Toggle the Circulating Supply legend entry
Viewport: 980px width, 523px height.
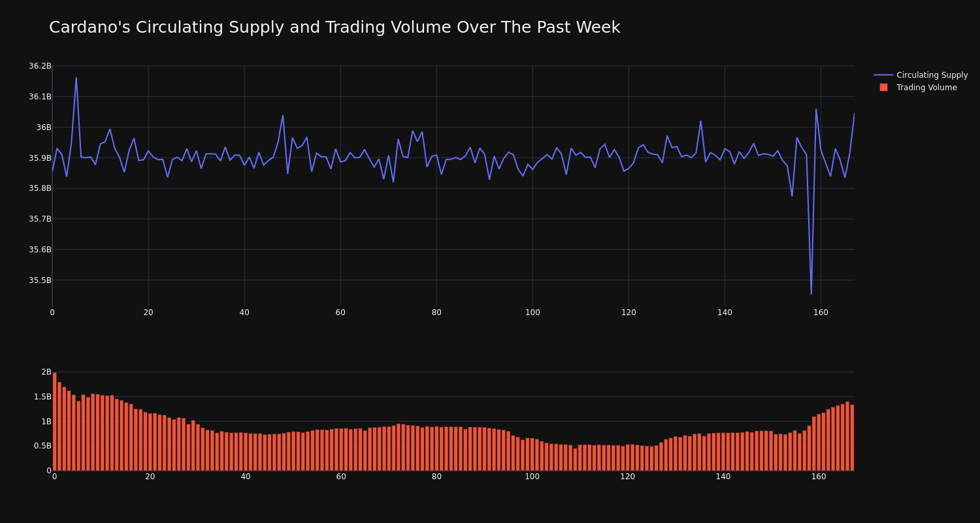(921, 75)
